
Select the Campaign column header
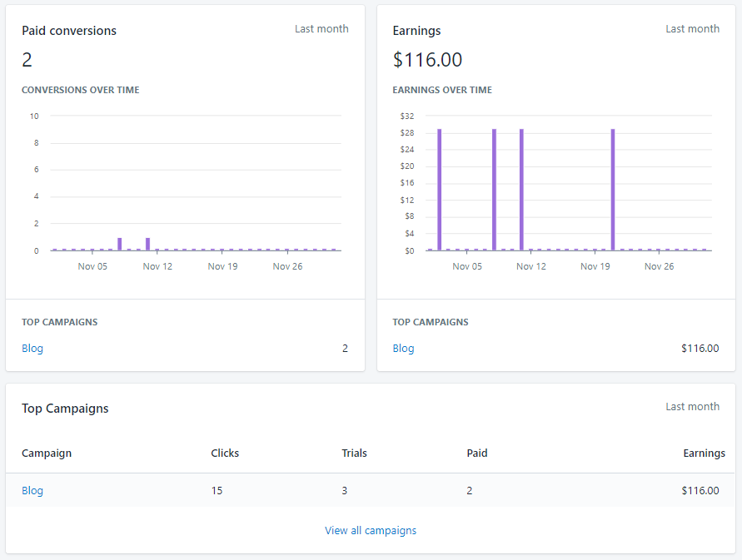pos(47,453)
